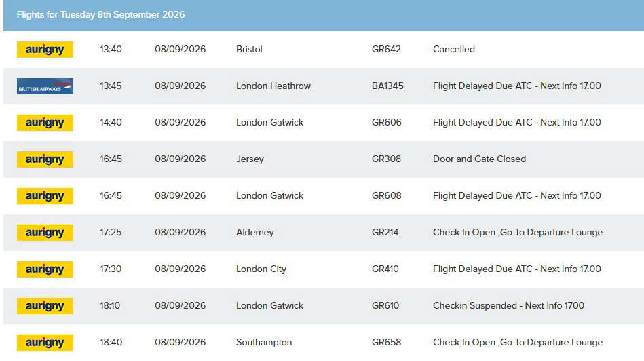Click flight number GR410
Image resolution: width=644 pixels, height=361 pixels.
[385, 269]
